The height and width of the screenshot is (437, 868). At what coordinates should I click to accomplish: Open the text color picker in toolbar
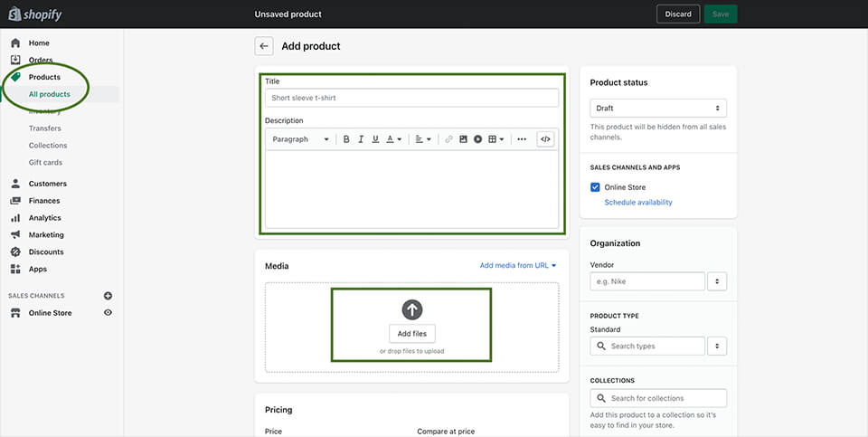pos(394,139)
